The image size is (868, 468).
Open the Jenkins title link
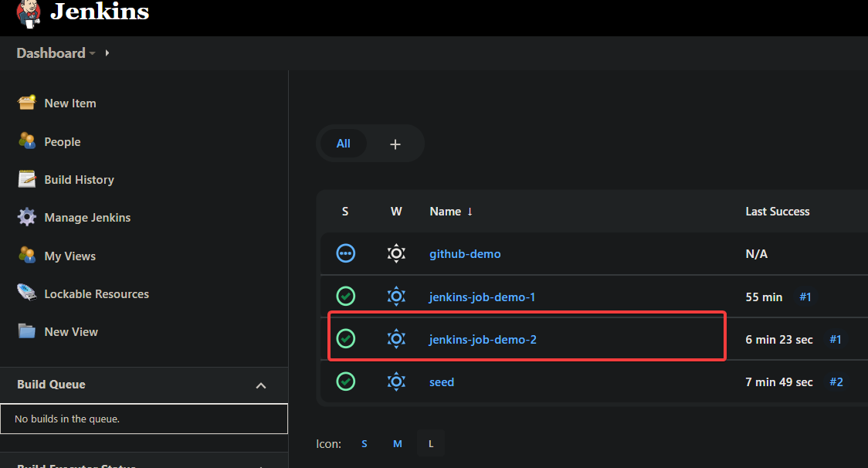tap(100, 11)
